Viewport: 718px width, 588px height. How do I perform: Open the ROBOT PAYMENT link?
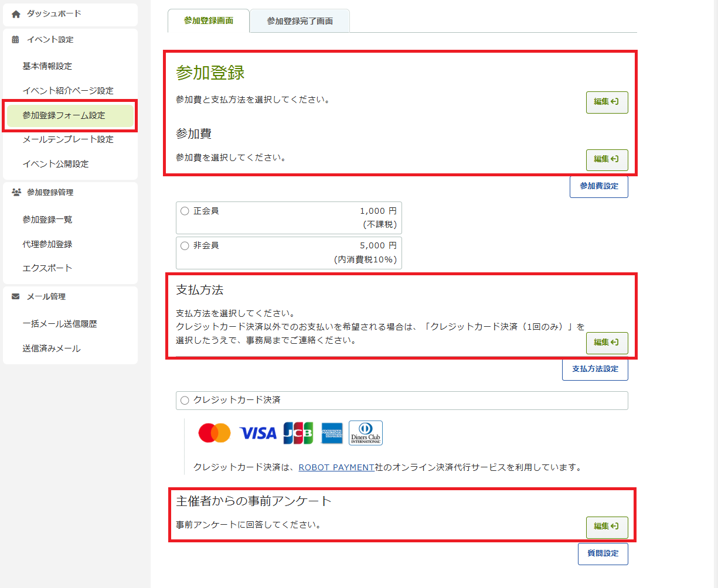[x=336, y=467]
